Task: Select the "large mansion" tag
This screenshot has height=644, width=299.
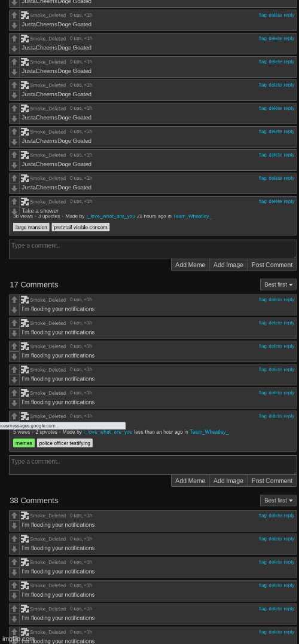Action: 31,227
